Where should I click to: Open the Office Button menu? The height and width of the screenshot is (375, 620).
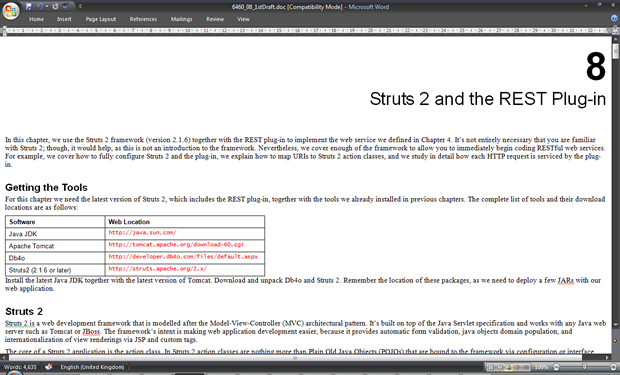[11, 11]
